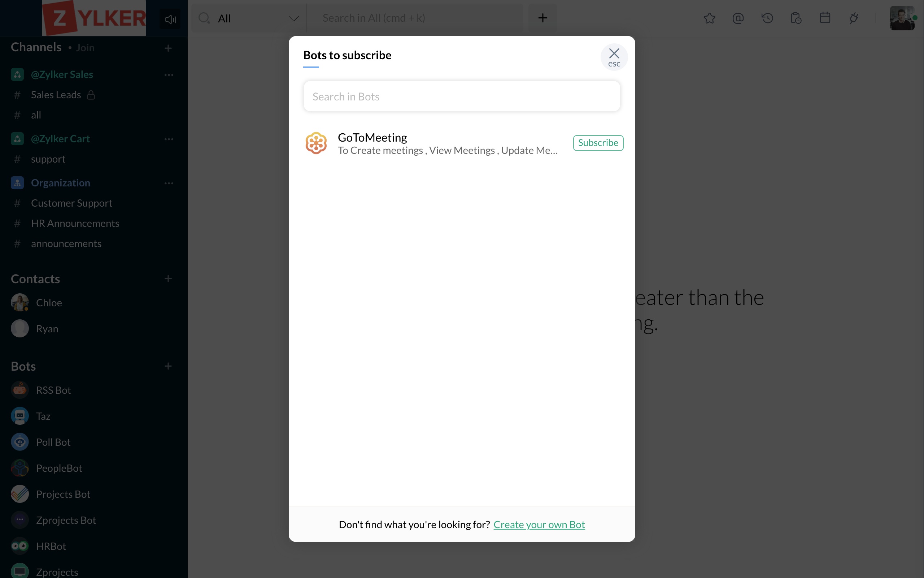Click the Sales Leads lock icon
The image size is (924, 578).
pos(91,95)
